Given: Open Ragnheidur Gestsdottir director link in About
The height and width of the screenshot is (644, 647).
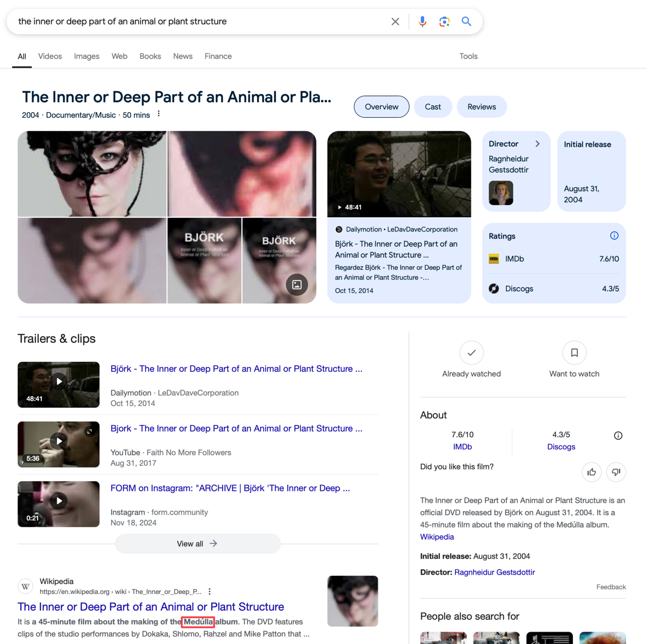Looking at the screenshot, I should (494, 572).
